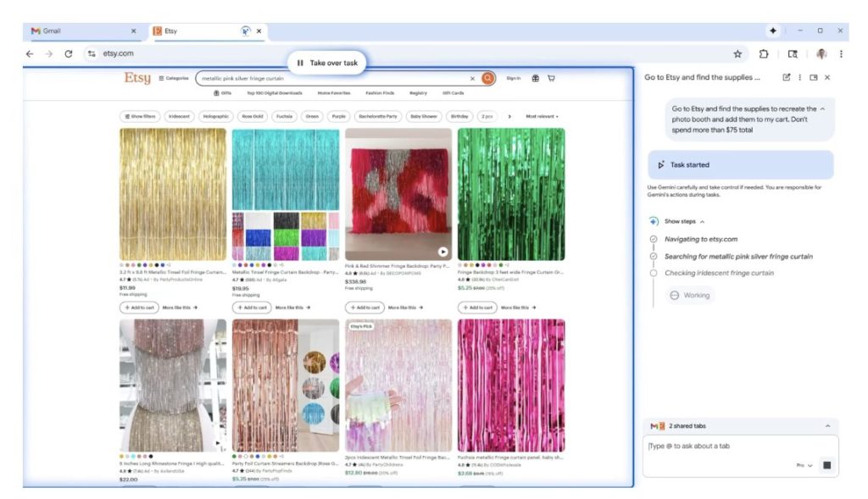Open the Etsy shopping cart
This screenshot has height=499, width=868.
[551, 78]
